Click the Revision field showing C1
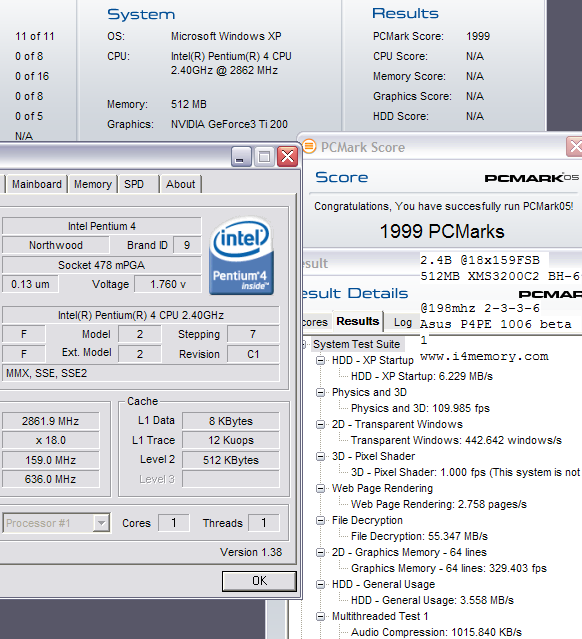Screen dimensions: 582x639 [x=253, y=354]
